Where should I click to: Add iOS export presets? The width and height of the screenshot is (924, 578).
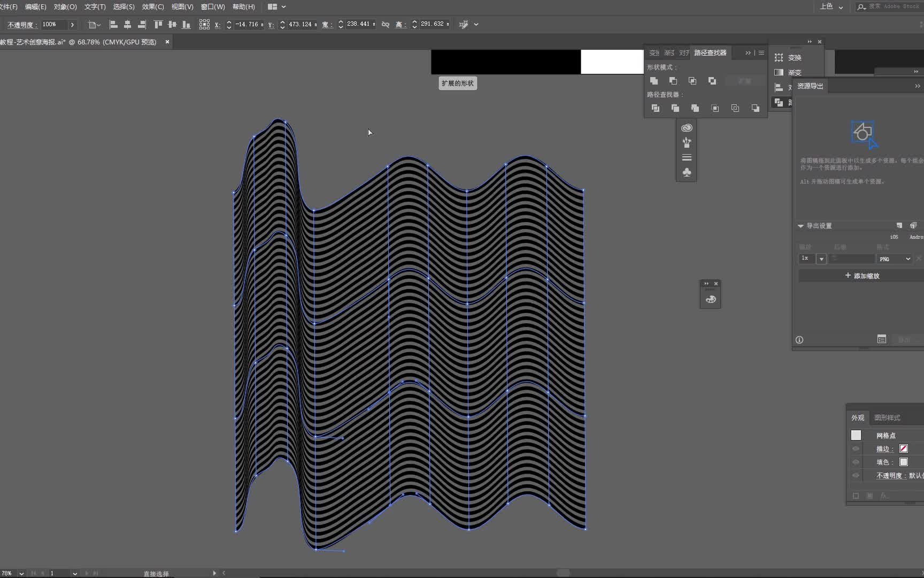pyautogui.click(x=894, y=237)
